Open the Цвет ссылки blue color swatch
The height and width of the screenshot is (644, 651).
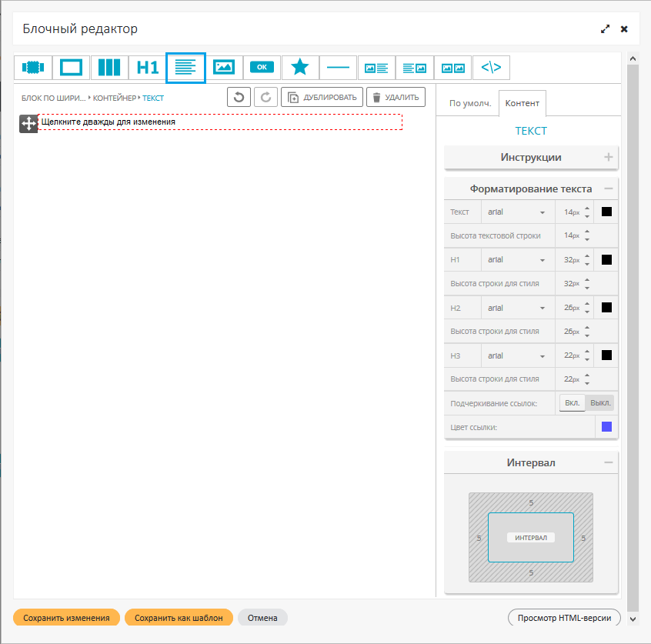(606, 427)
